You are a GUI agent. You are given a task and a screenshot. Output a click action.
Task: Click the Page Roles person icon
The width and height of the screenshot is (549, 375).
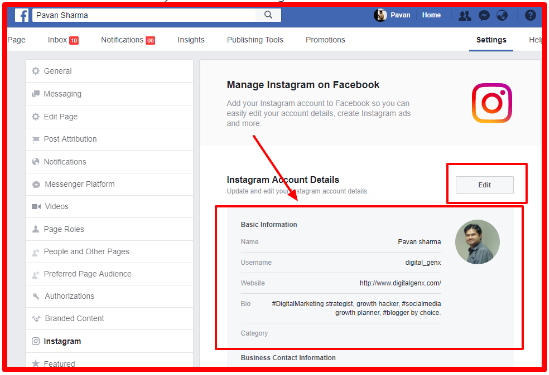(x=35, y=229)
